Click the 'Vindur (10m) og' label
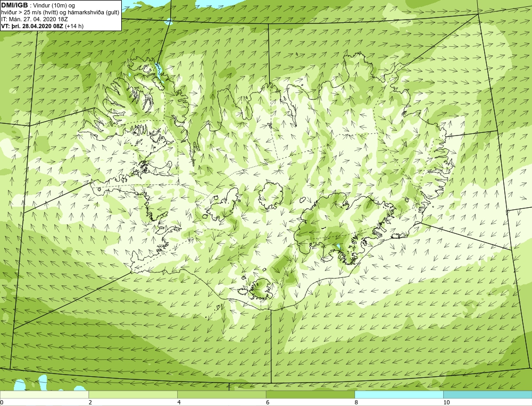This screenshot has width=532, height=406. [x=55, y=5]
